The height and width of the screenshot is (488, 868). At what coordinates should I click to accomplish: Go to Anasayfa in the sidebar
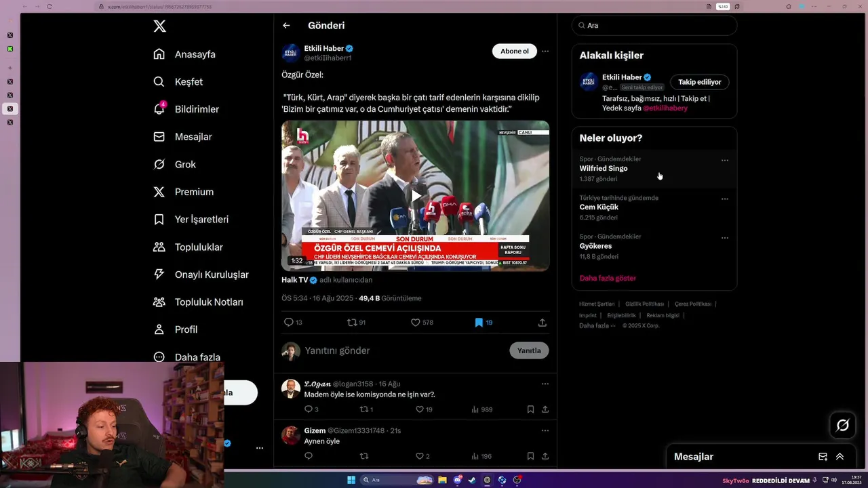tap(184, 54)
